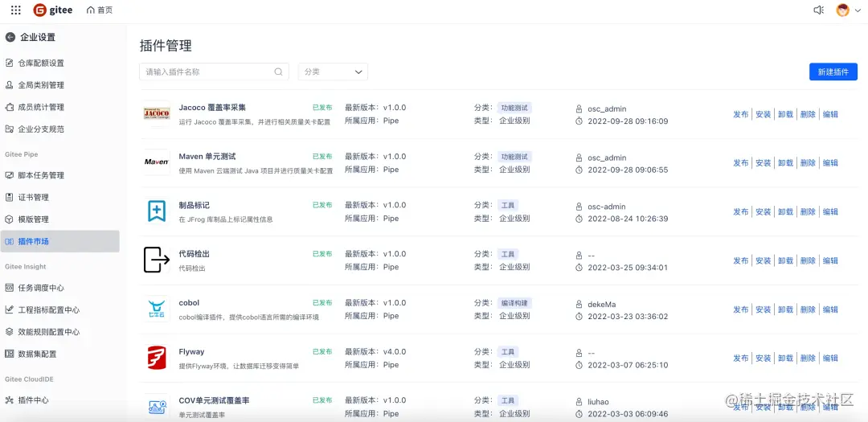Click the cobol plugin logo
The image size is (868, 422).
click(x=157, y=309)
